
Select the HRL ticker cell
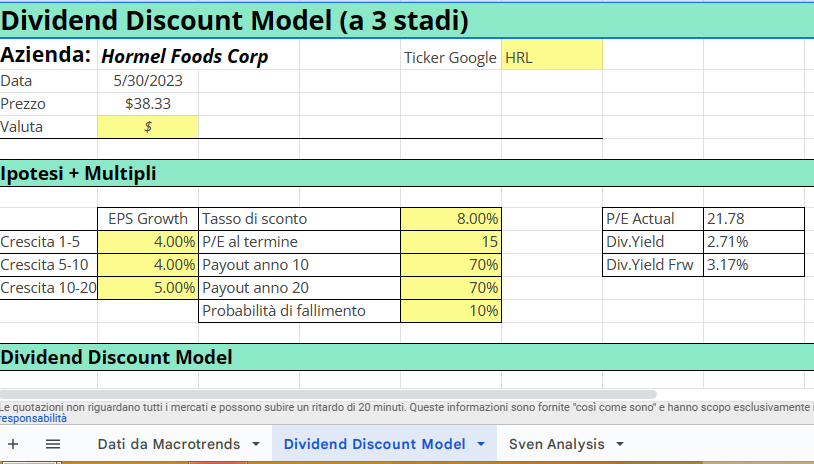(x=552, y=55)
